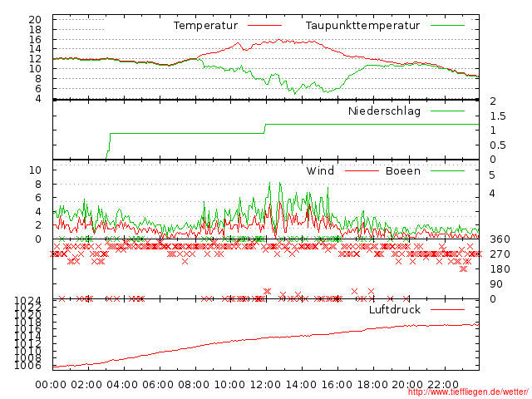Click the Temperatur legend label
Image resolution: width=532 pixels, height=399 pixels.
tap(205, 26)
